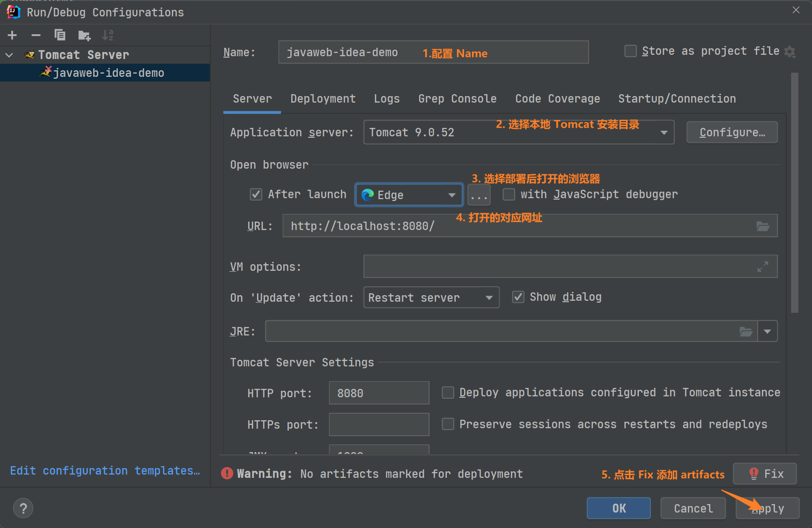Screen dimensions: 812x528
Task: Click the Copy Configuration icon
Action: (x=60, y=35)
